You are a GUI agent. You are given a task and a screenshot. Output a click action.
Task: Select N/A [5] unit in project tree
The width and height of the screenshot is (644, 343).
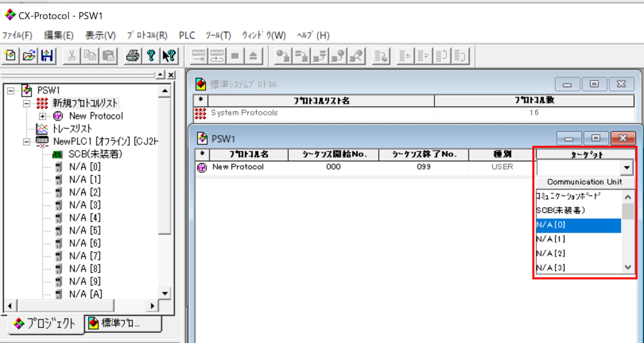(x=85, y=230)
